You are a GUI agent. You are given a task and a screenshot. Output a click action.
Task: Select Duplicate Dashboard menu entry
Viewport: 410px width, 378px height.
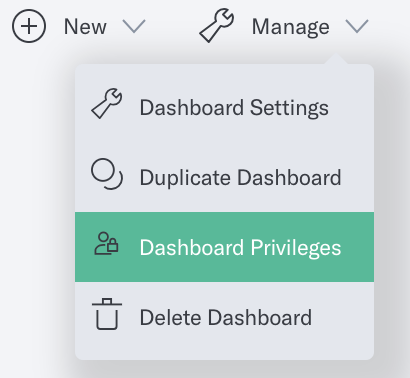(x=224, y=177)
